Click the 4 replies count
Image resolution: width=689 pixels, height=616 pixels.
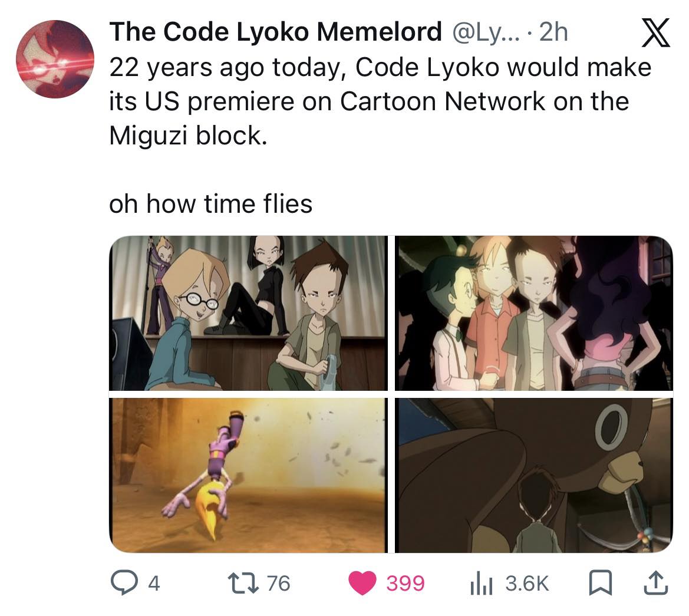pos(154,584)
